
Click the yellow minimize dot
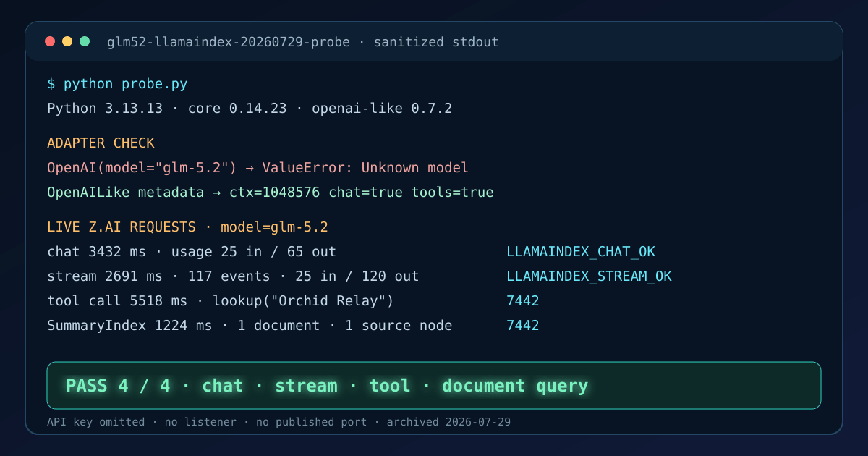[x=67, y=41]
